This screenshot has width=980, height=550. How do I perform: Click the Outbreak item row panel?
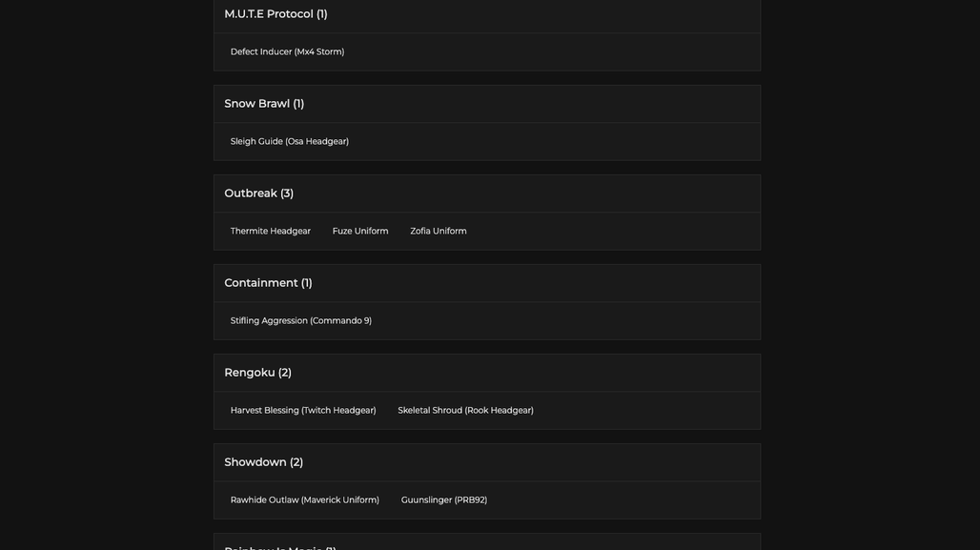coord(487,232)
